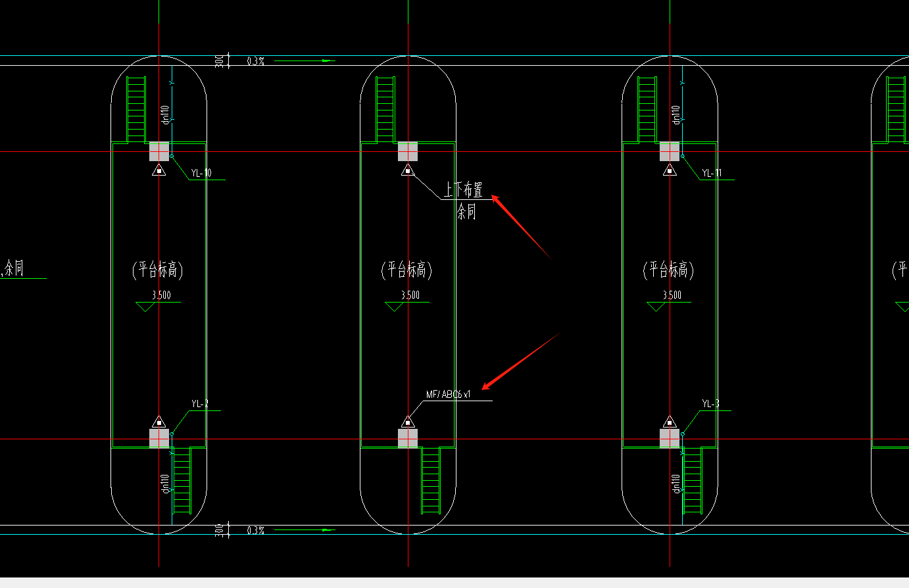
Task: Click the gray column square next to YL-10
Action: click(159, 151)
